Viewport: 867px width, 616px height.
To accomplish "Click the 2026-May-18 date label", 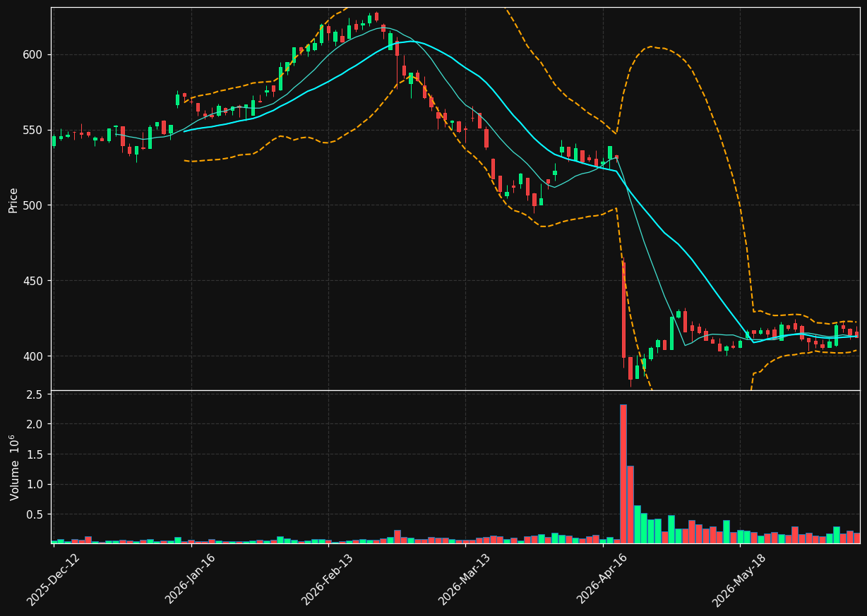I will coord(739,579).
